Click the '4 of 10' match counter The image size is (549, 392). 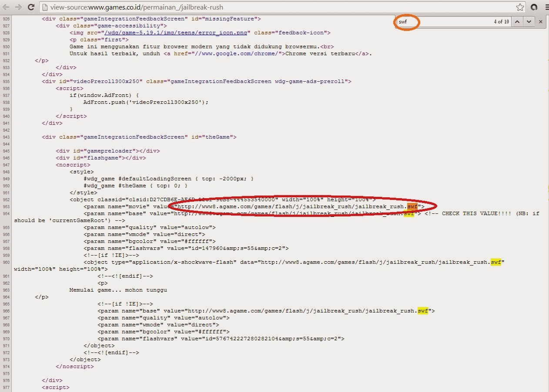point(501,21)
